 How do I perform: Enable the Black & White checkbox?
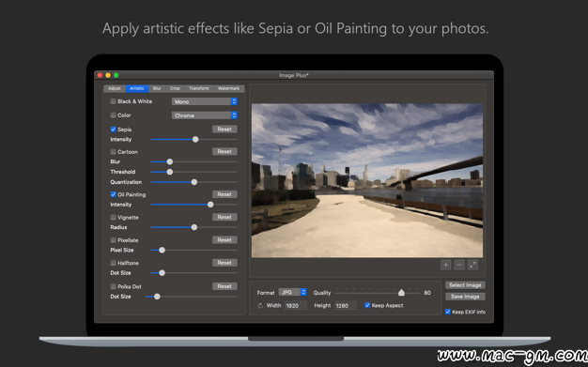point(114,101)
